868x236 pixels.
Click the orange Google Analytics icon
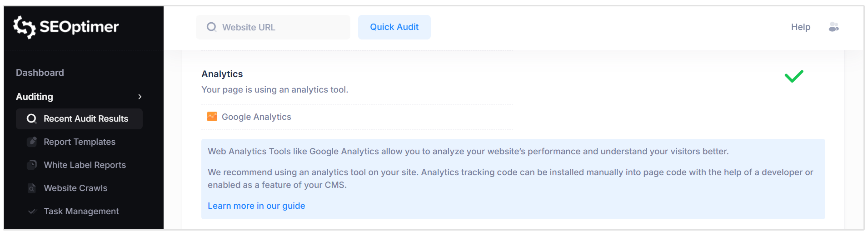coord(212,117)
